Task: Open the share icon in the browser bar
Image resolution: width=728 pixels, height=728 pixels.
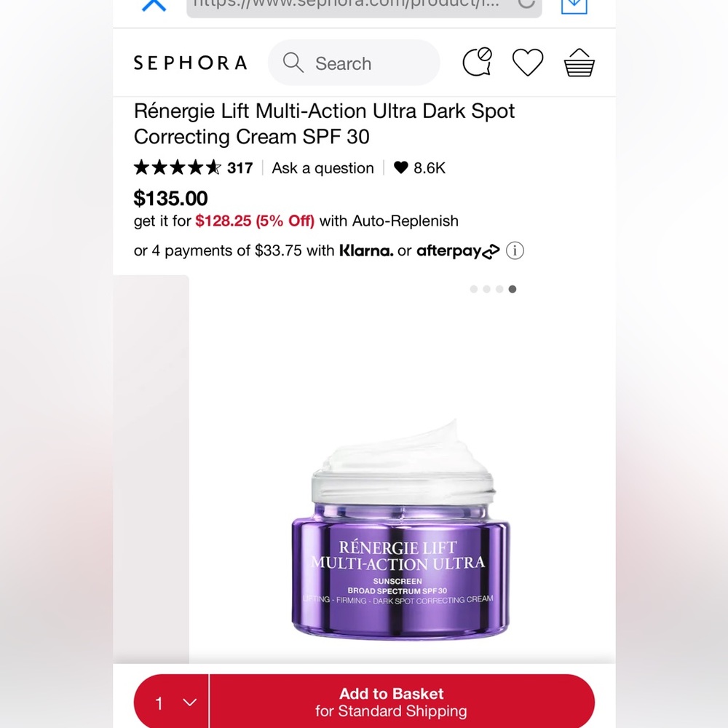Action: coord(574,4)
